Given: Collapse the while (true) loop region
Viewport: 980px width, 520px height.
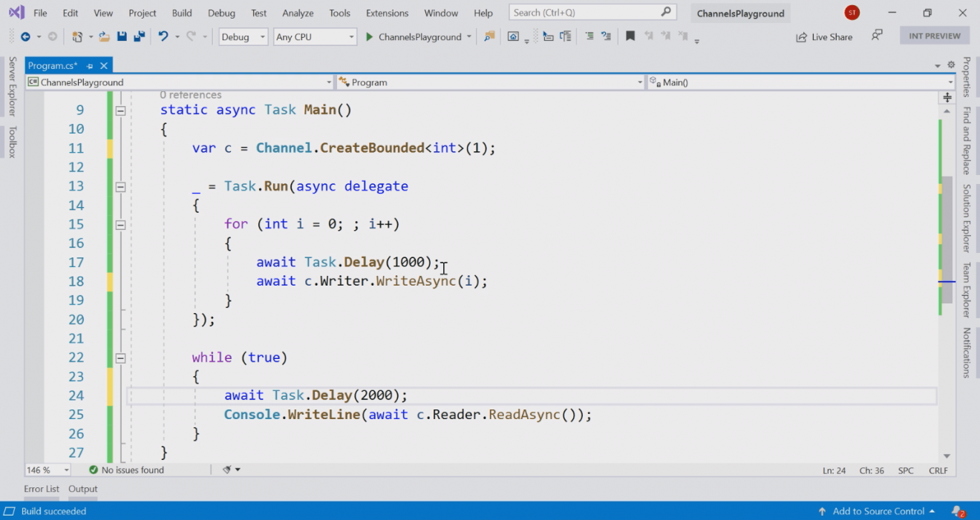Looking at the screenshot, I should click(120, 357).
